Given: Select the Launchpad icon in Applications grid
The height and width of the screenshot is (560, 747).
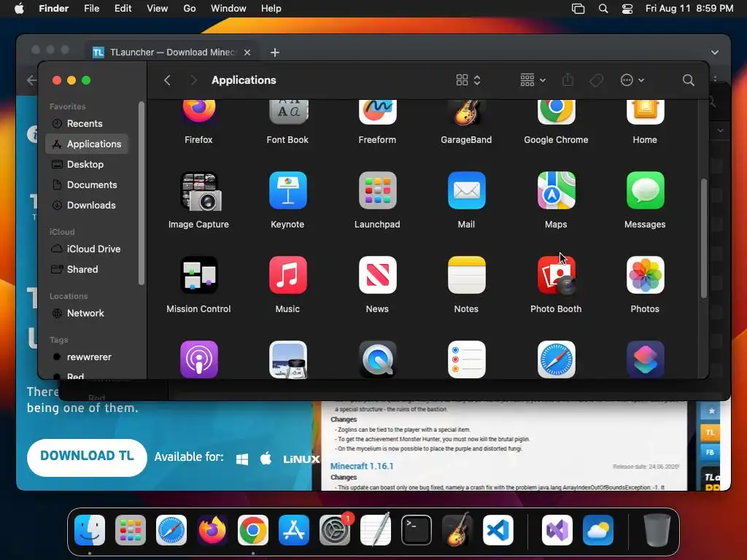Looking at the screenshot, I should click(x=377, y=190).
